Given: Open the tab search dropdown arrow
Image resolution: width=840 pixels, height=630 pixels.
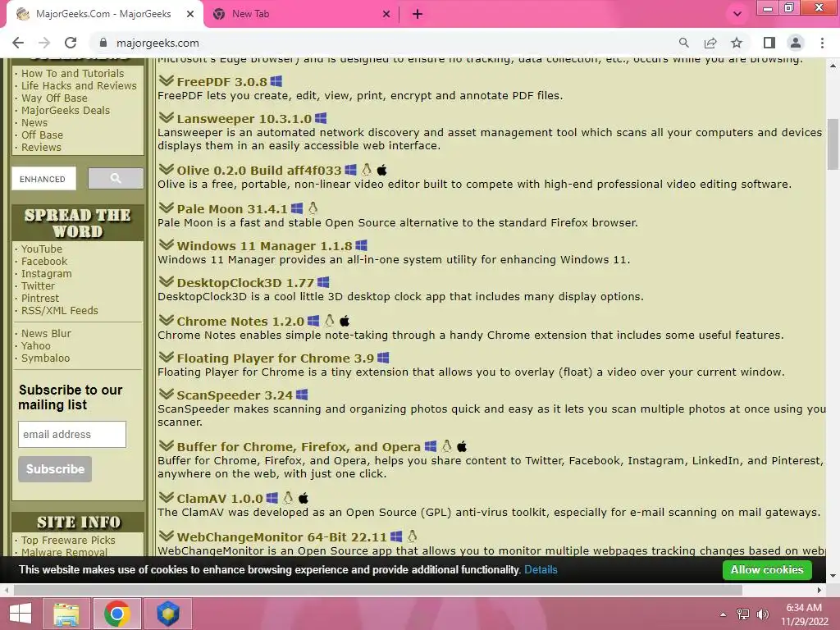Looking at the screenshot, I should 737,15.
